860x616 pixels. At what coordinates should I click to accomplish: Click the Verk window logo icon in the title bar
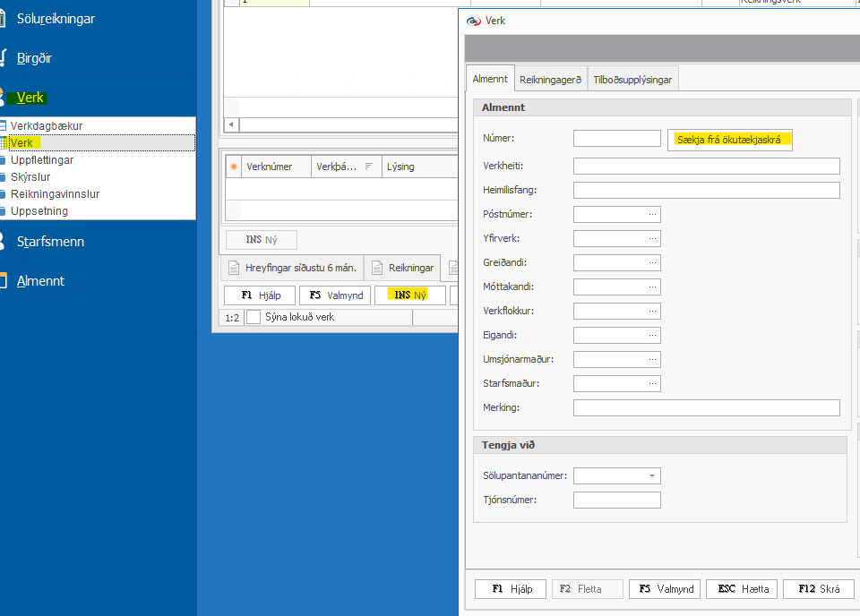point(474,21)
